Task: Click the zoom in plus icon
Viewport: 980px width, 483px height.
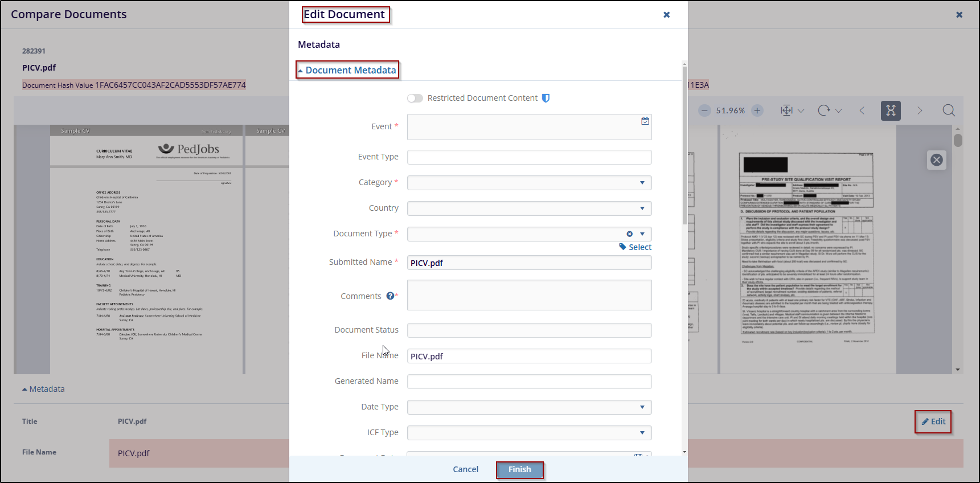Action: (x=757, y=110)
